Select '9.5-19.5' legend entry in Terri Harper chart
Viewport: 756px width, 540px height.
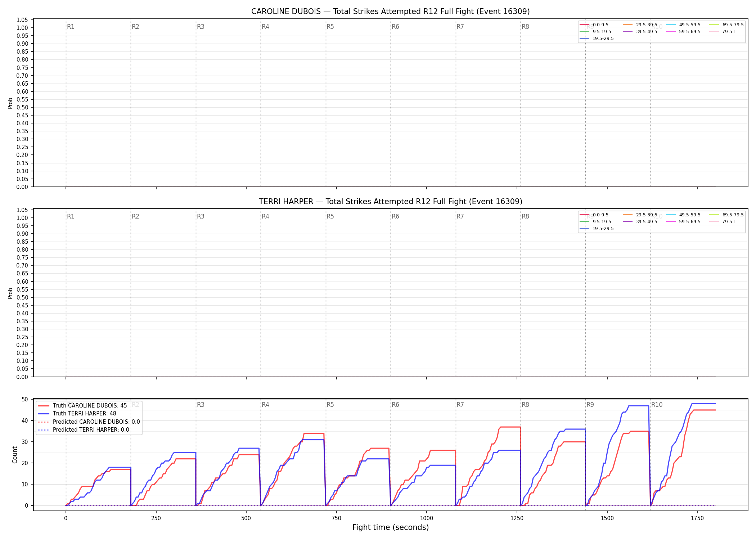(595, 222)
